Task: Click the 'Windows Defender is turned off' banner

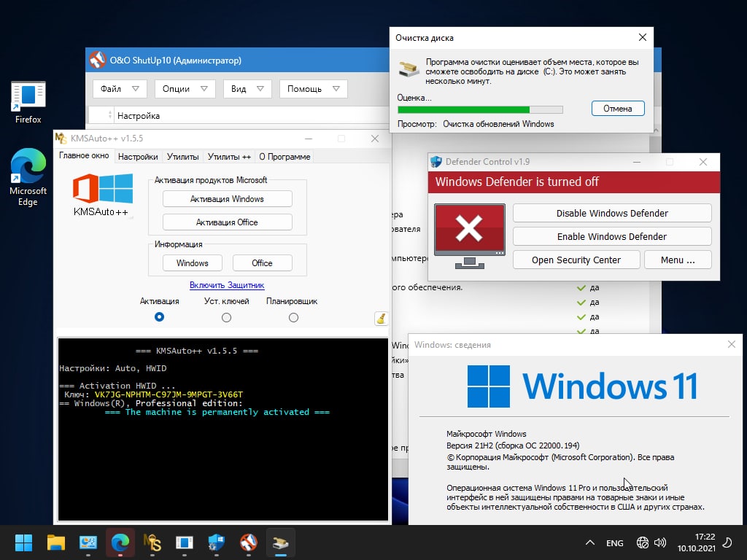Action: (x=573, y=182)
